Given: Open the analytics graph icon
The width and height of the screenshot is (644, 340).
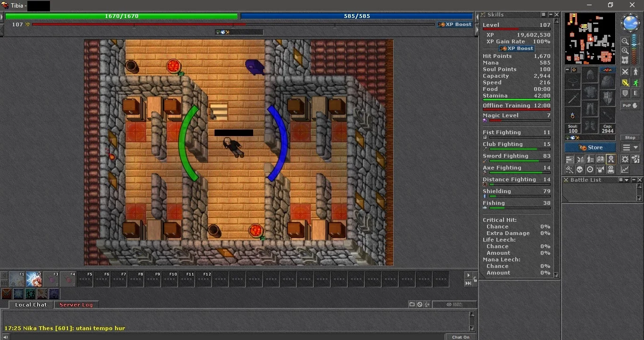Looking at the screenshot, I should [x=625, y=170].
